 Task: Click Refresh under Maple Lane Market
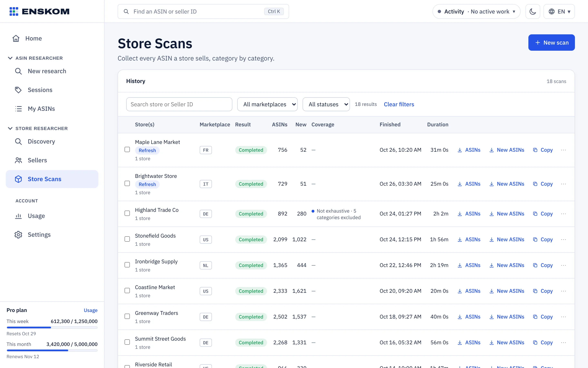pos(147,150)
